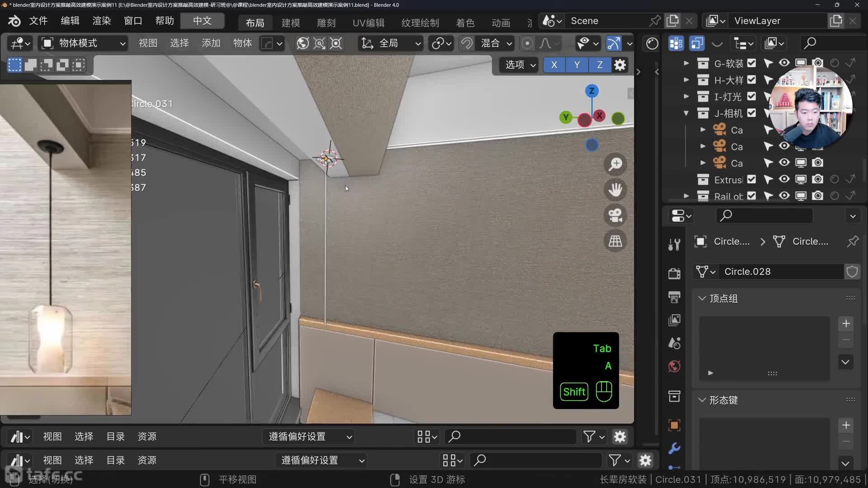Open the Render properties camera tab
The image size is (868, 488).
coord(674,273)
